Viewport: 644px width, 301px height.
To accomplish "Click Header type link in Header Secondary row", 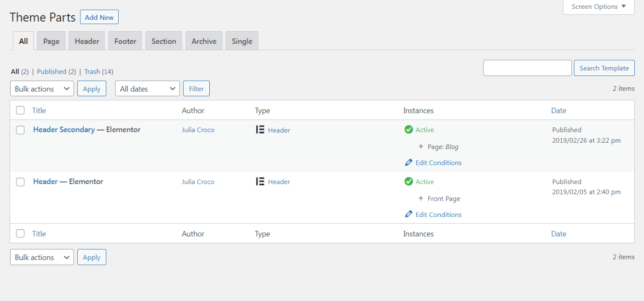I will (279, 130).
